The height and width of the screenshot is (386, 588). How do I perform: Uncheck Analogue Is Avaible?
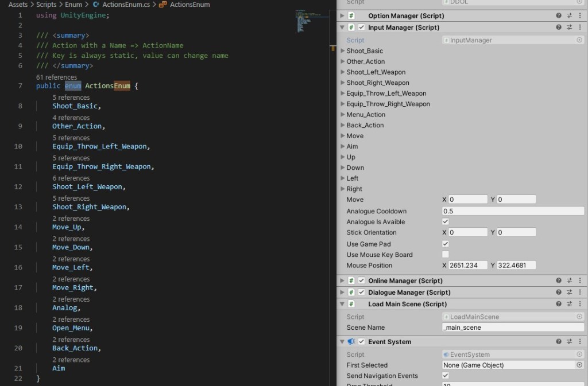click(x=446, y=222)
